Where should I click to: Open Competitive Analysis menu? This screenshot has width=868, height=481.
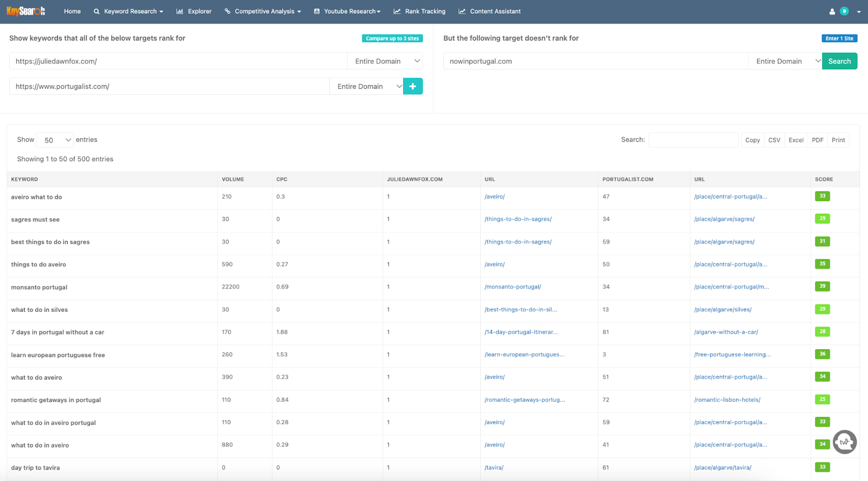coord(263,11)
